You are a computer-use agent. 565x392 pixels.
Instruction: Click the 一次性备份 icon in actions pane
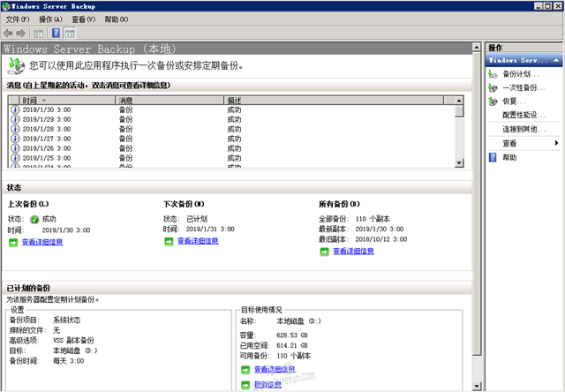pyautogui.click(x=493, y=87)
